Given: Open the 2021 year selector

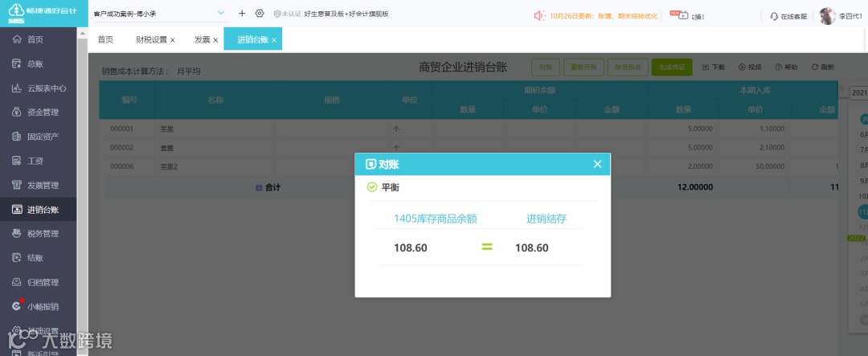Looking at the screenshot, I should click(859, 93).
